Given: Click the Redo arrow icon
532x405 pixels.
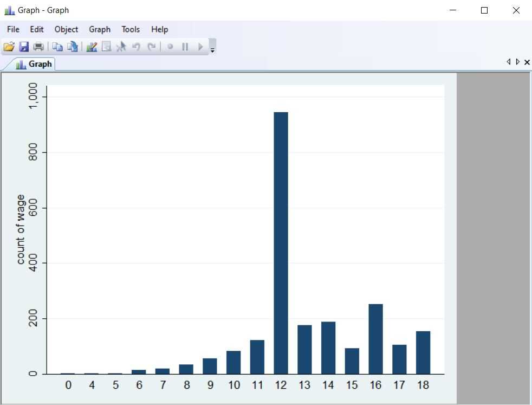Looking at the screenshot, I should point(151,47).
